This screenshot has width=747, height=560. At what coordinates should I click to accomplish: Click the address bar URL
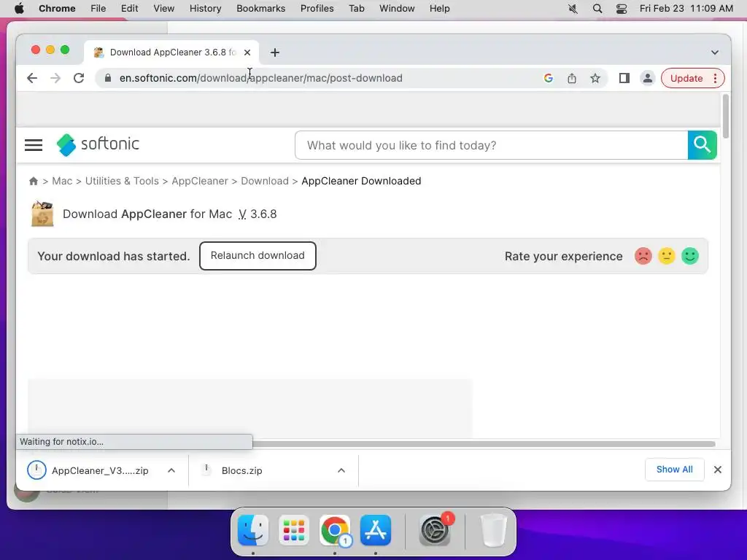tap(260, 78)
